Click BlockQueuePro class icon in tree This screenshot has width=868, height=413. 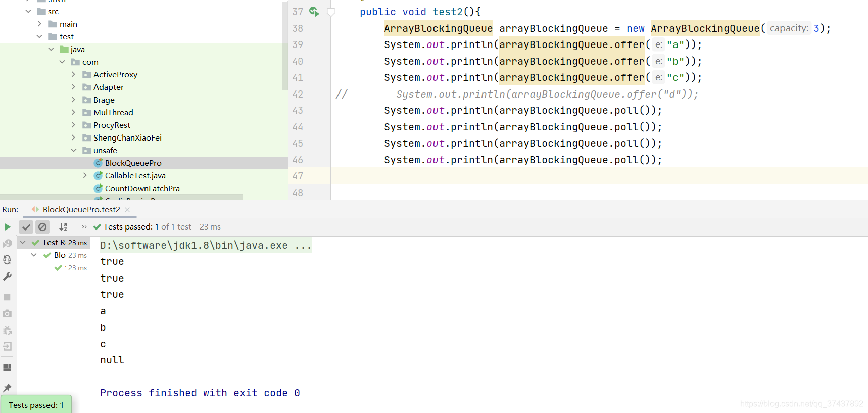pyautogui.click(x=99, y=163)
